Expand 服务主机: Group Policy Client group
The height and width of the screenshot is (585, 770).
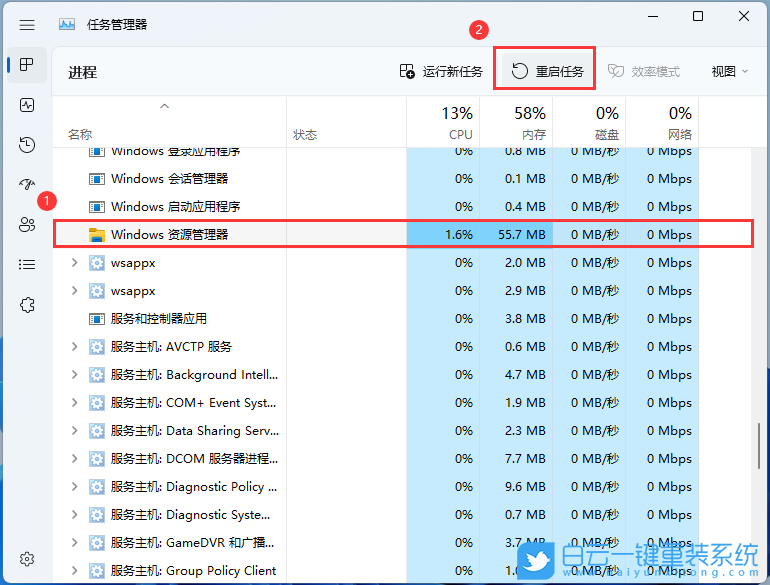74,571
